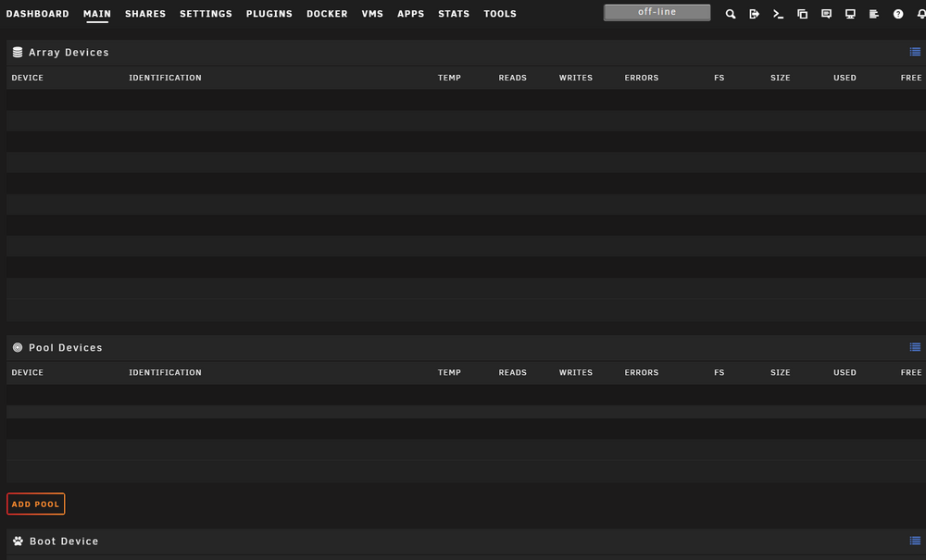
Task: Click USED header in Pool Devices table
Action: point(845,372)
